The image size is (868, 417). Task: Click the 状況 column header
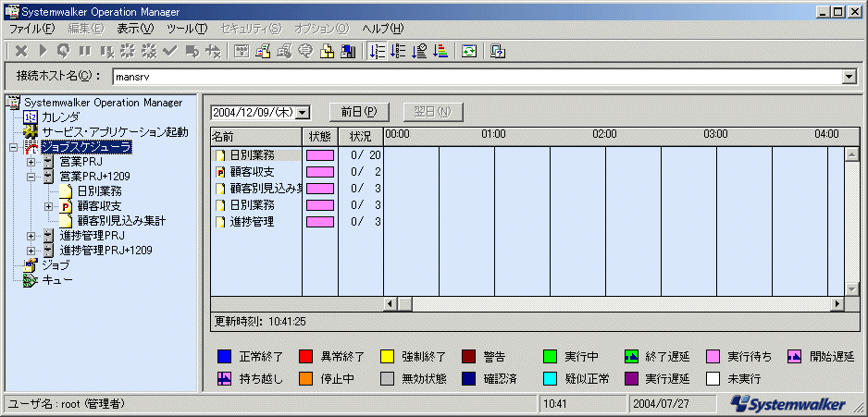pos(360,136)
